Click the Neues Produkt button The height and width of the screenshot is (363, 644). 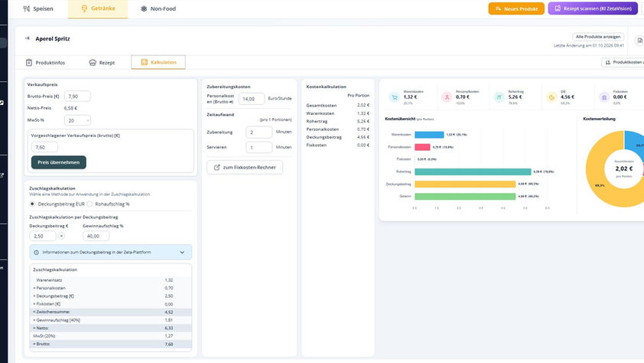[516, 8]
